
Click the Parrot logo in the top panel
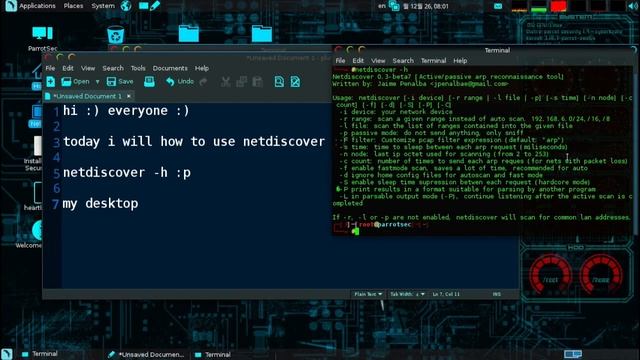tap(11, 6)
